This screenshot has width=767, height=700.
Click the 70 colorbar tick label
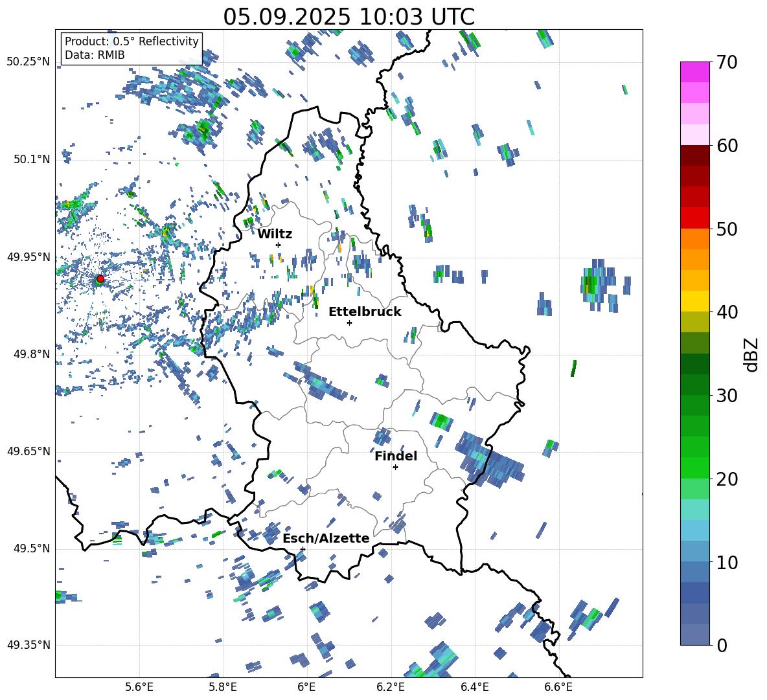(x=727, y=63)
